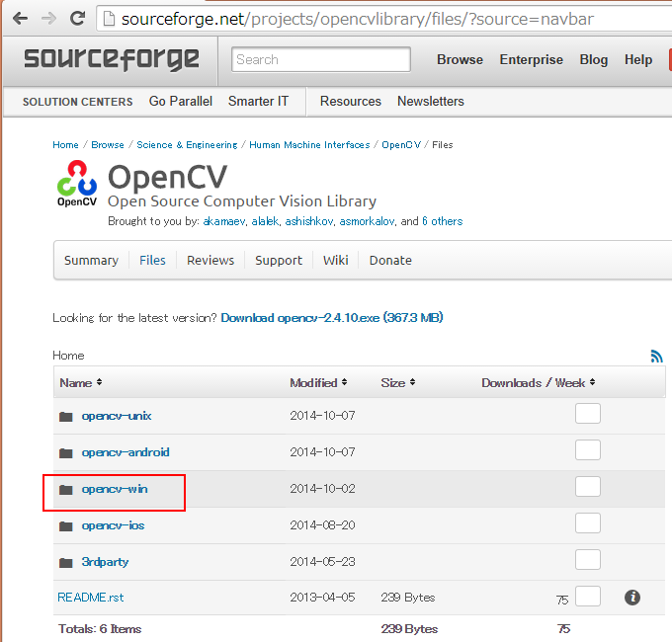Open the opencv-ios folder
Viewport: 672px width, 642px height.
click(113, 525)
